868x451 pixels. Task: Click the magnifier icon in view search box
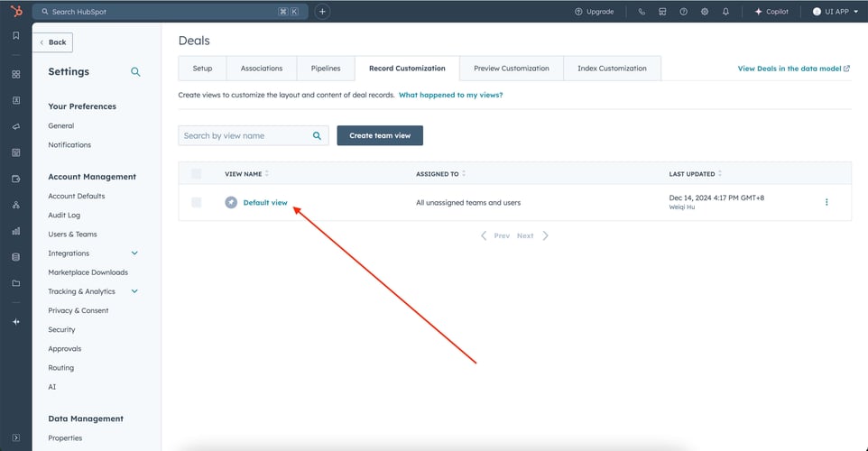click(318, 135)
